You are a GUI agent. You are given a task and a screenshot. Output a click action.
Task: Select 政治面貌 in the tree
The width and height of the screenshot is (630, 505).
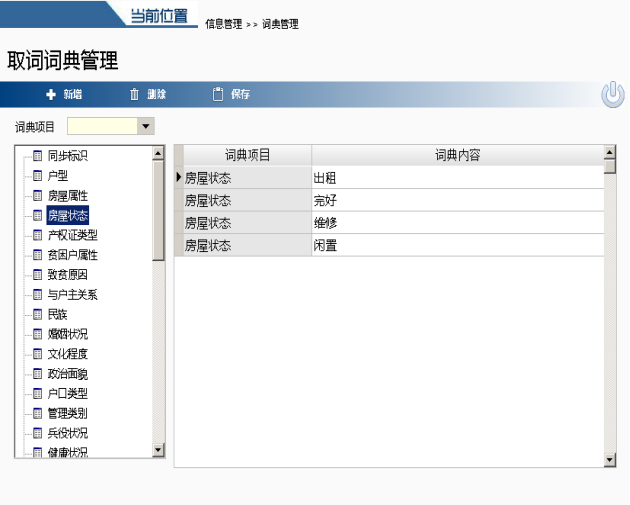[x=68, y=374]
